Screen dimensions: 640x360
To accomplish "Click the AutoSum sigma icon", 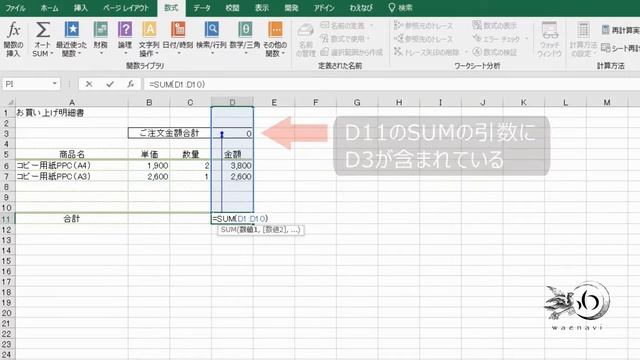I will point(42,30).
